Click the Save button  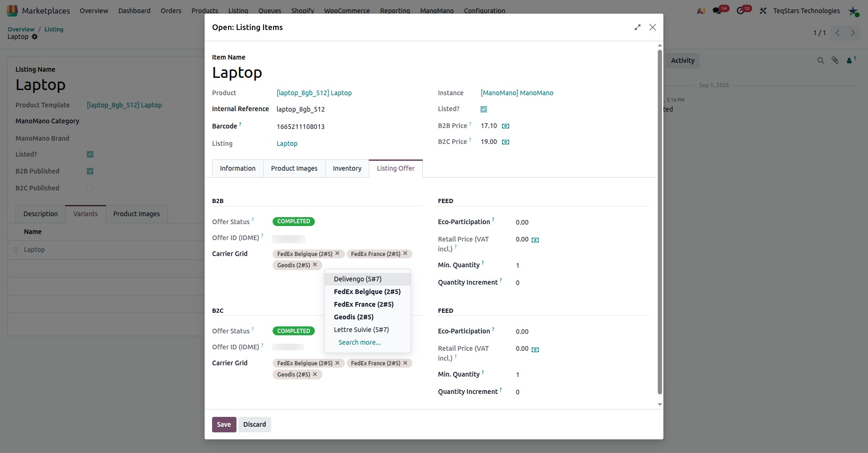coord(224,424)
